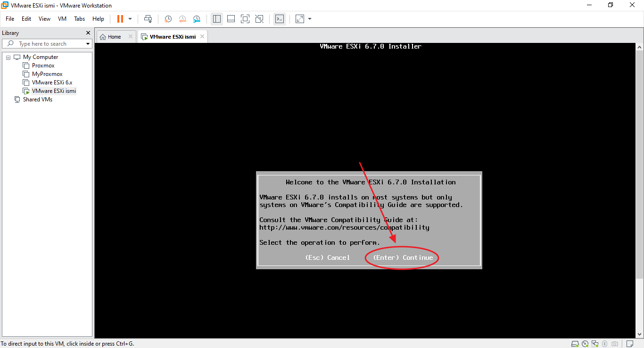The image size is (644, 348).
Task: Open the Virtual Machine Settings via snapshot wrench icon
Action: pos(197,19)
